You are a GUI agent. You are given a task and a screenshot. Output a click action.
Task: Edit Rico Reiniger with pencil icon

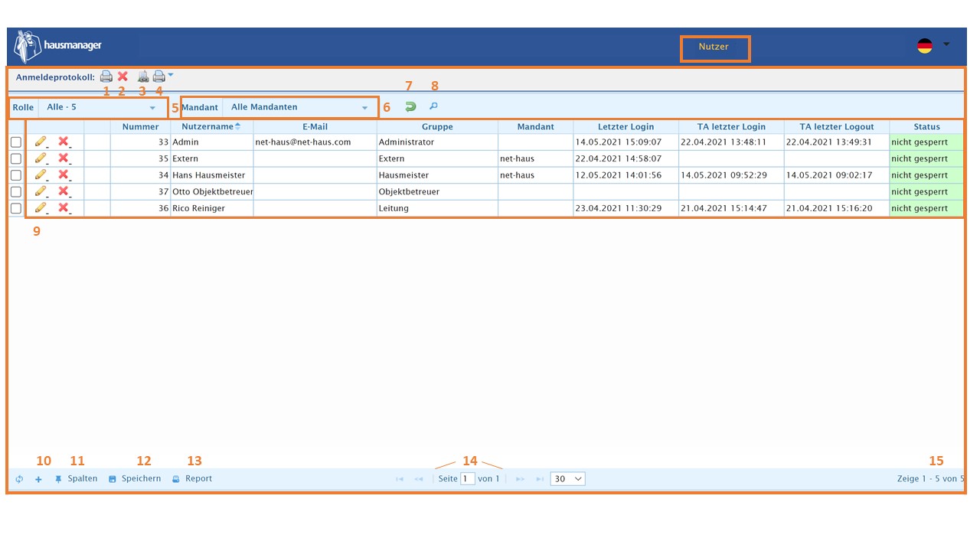coord(41,208)
